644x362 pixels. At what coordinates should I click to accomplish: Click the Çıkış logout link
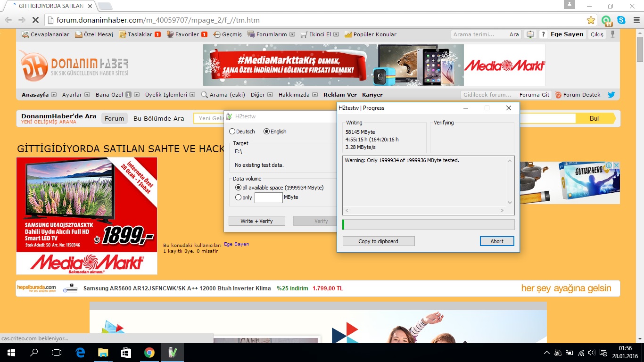[x=597, y=34]
